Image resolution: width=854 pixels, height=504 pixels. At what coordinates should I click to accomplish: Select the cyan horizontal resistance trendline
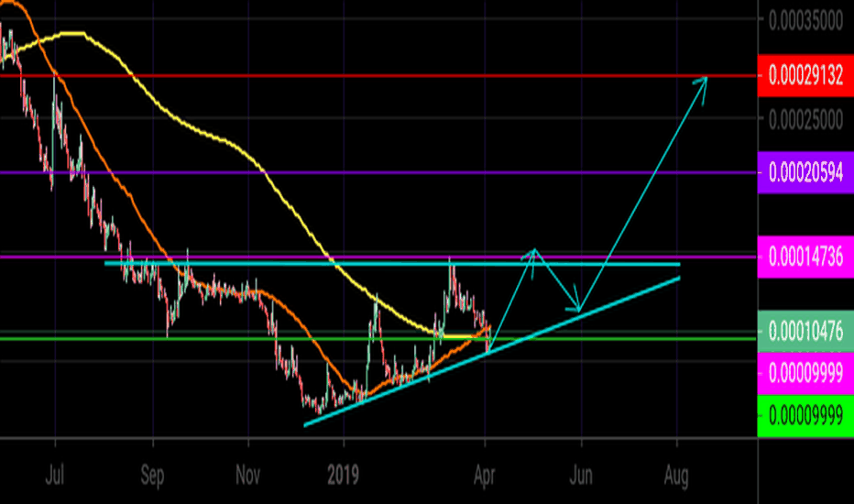coord(392,264)
